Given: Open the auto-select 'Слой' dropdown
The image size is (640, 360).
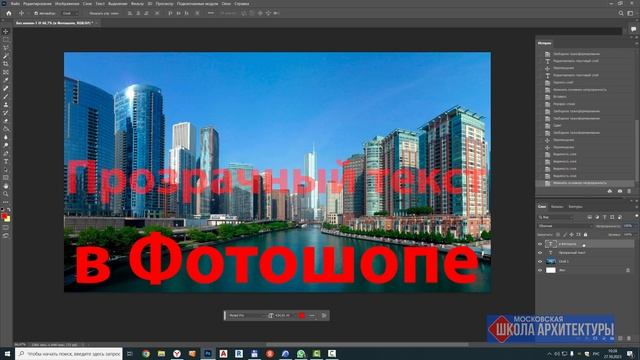Looking at the screenshot, I should [x=70, y=13].
